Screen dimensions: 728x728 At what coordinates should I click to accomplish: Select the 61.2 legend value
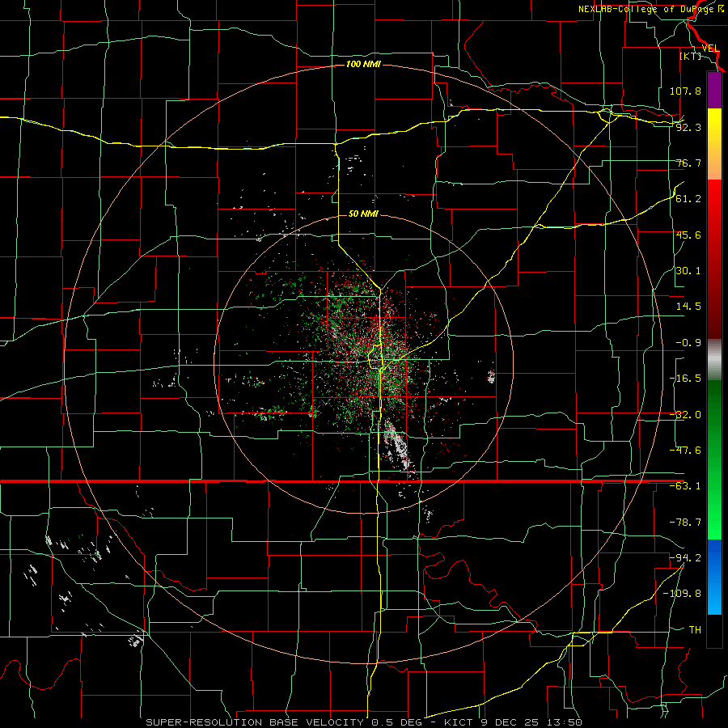click(688, 199)
